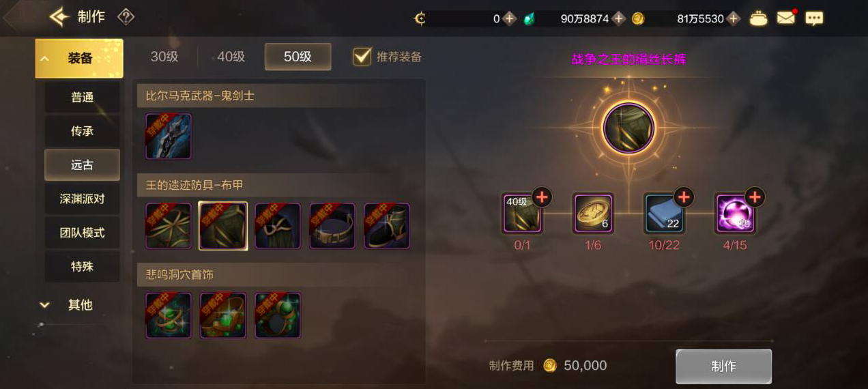Click the 制作 craft button
The image size is (868, 389).
tap(723, 366)
